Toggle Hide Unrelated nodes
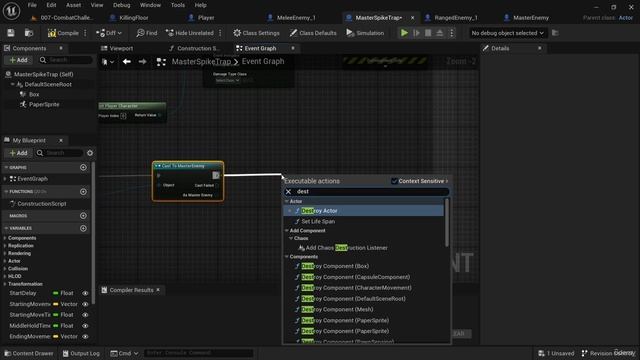Screen dimensions: 640x360 pyautogui.click(x=190, y=33)
